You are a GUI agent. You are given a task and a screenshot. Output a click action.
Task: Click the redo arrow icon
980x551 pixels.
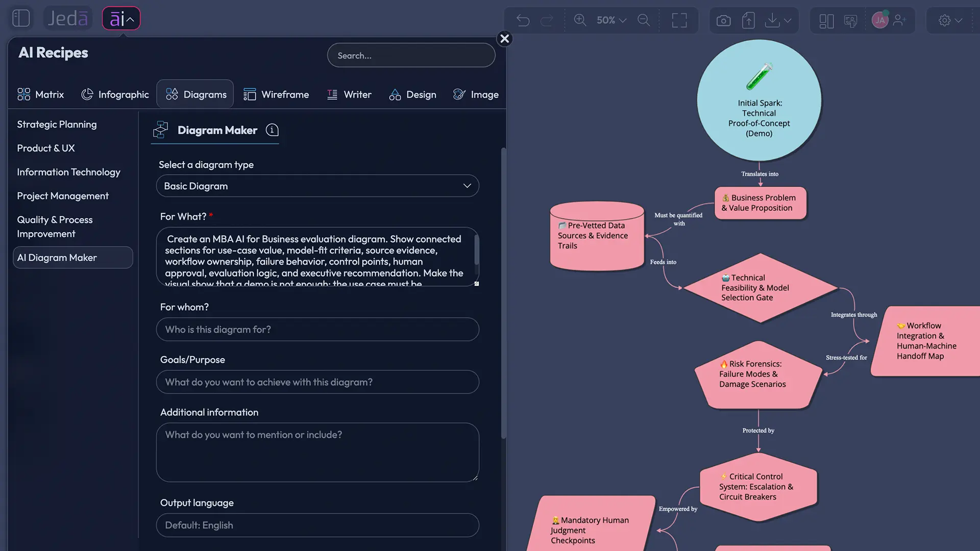547,20
